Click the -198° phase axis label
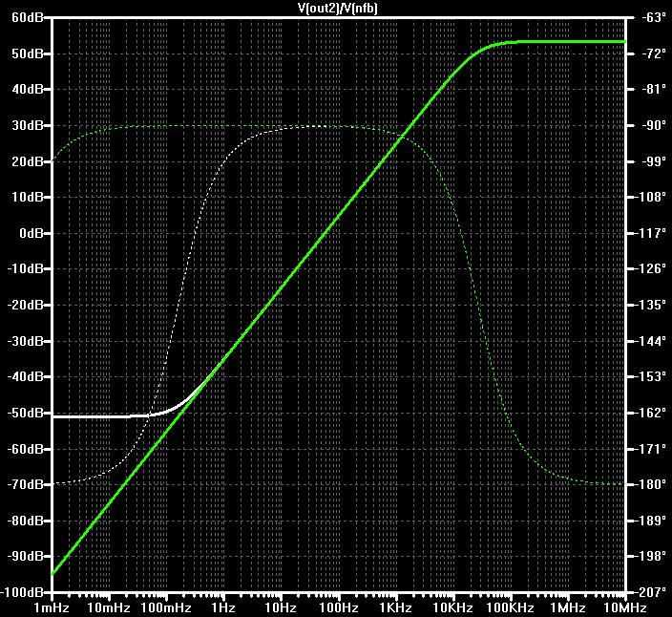Viewport: 672px width, 617px height. [x=651, y=556]
